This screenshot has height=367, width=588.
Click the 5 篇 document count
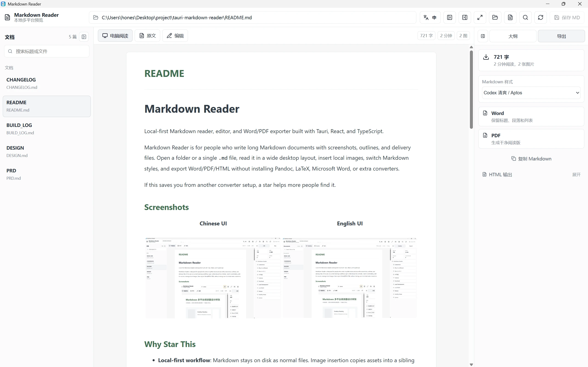pyautogui.click(x=72, y=37)
